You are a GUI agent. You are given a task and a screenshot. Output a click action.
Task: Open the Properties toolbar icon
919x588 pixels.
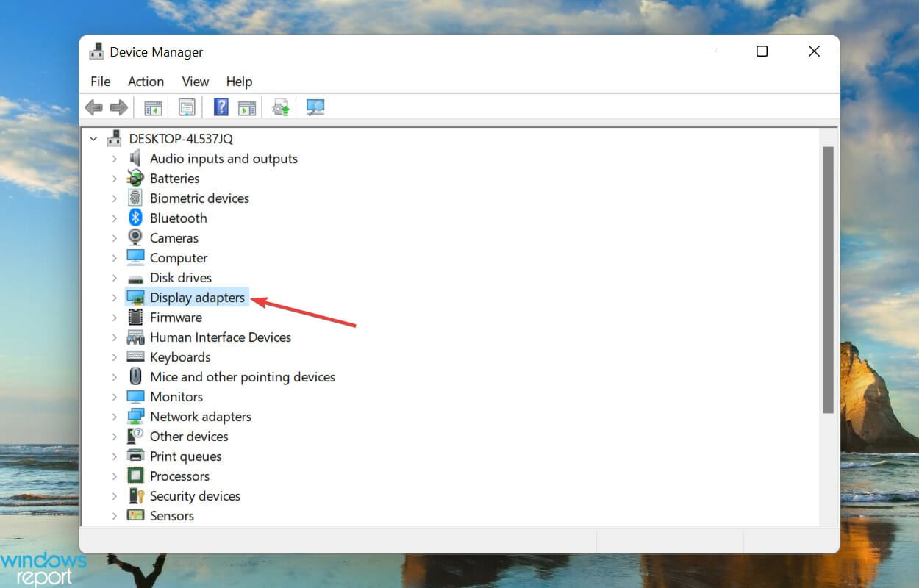pos(187,108)
